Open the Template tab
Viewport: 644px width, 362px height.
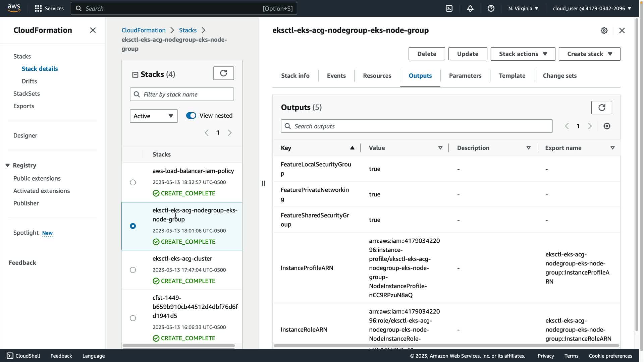click(x=512, y=76)
